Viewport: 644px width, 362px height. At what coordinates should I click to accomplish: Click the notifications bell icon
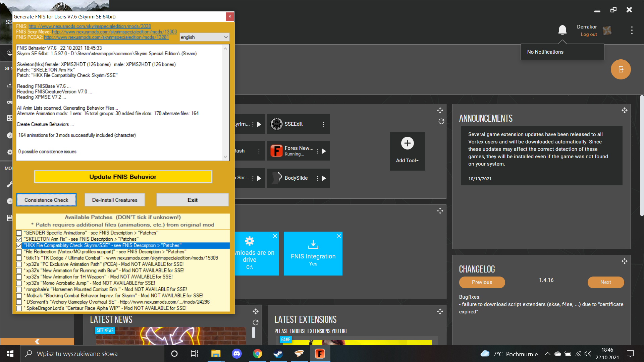point(562,30)
